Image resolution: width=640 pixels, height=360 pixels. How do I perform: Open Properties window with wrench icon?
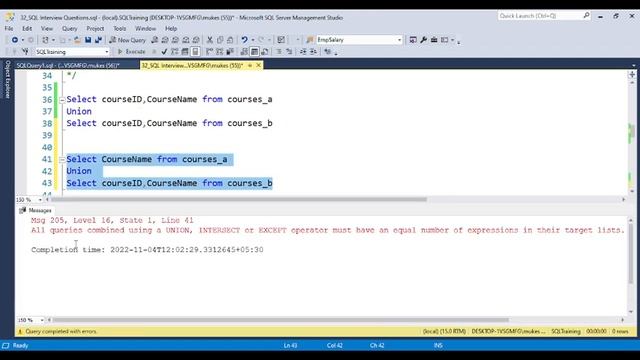tap(423, 40)
